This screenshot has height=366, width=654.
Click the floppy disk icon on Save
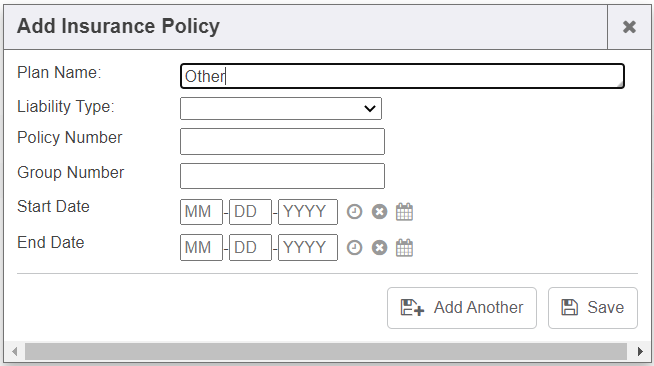(x=569, y=308)
